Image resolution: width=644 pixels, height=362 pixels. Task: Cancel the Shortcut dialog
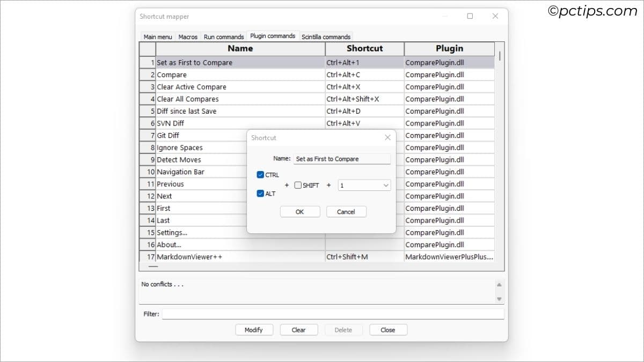(346, 211)
